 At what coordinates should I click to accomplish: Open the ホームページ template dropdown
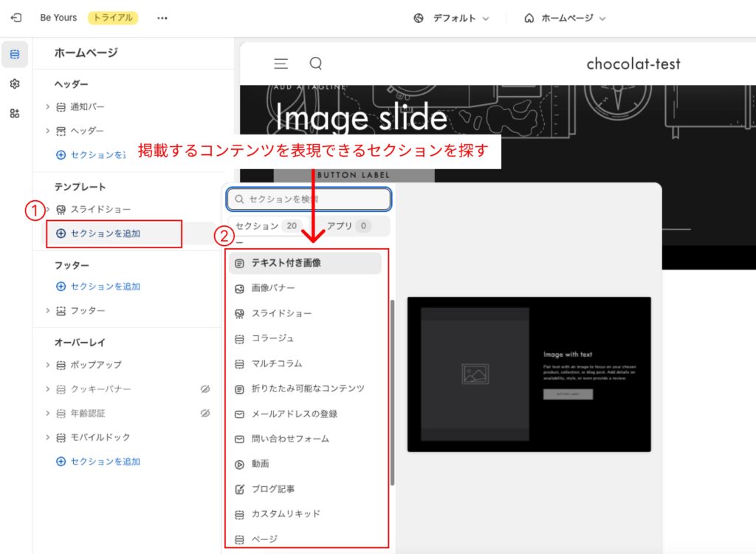(565, 18)
